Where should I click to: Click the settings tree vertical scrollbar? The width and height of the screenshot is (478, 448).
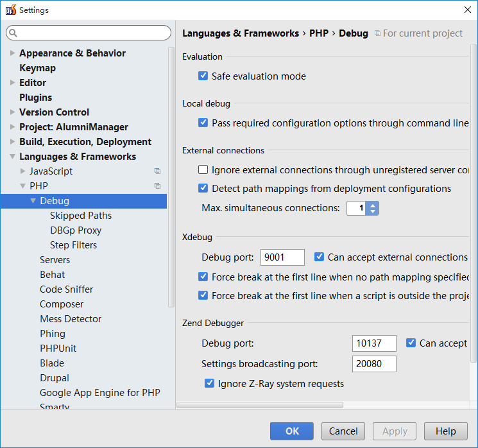[x=171, y=177]
